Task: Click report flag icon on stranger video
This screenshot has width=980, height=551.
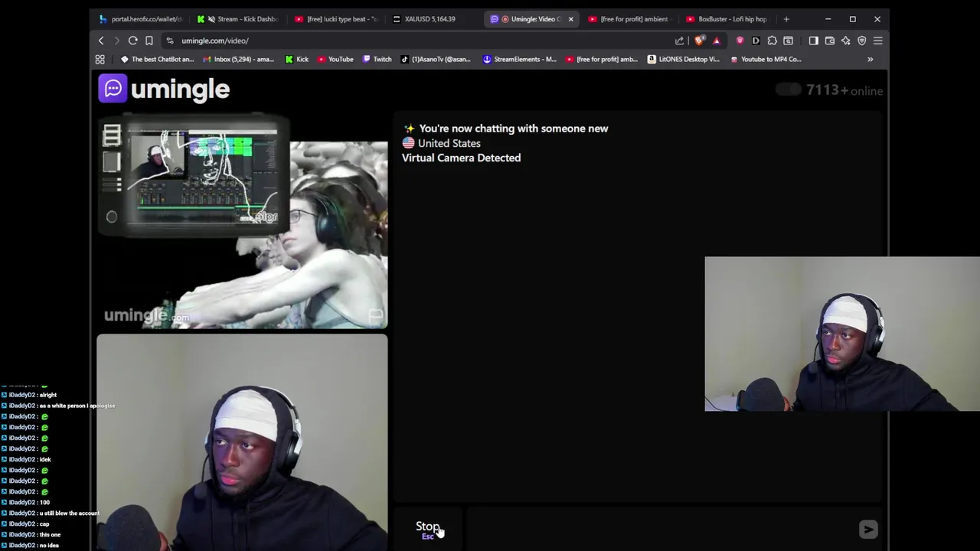Action: (x=376, y=315)
